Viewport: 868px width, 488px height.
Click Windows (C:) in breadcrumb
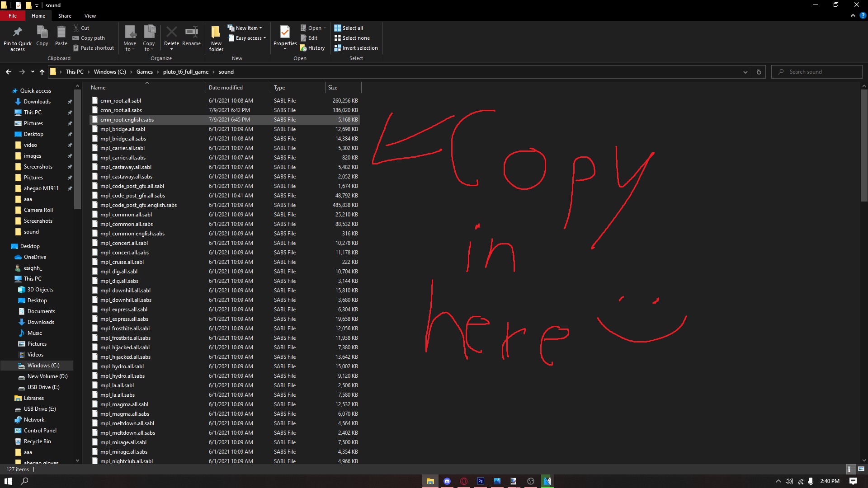[x=110, y=72]
